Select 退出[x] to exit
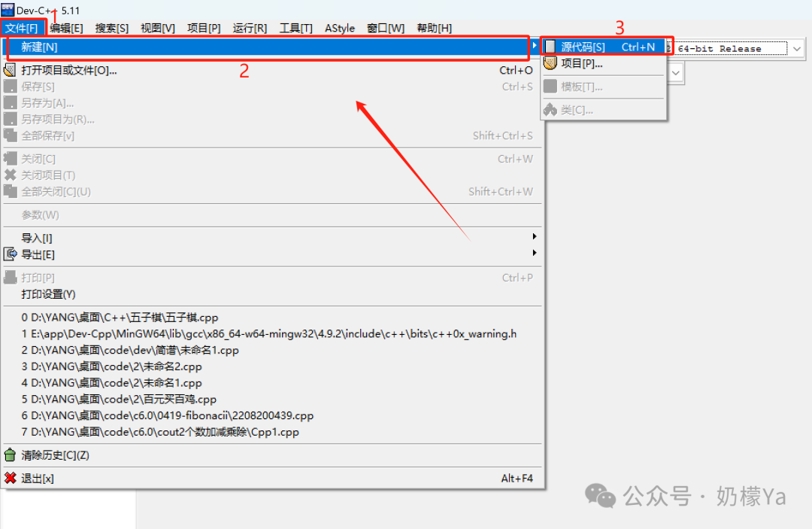Viewport: 812px width, 529px height. pyautogui.click(x=272, y=479)
